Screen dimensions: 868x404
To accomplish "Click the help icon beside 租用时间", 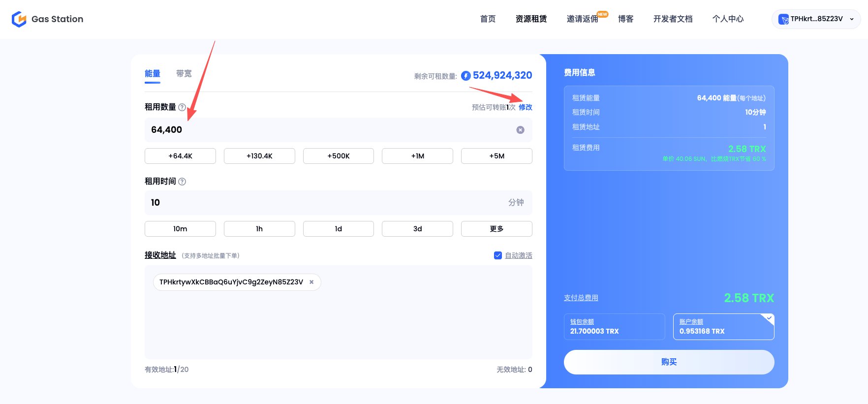I will pyautogui.click(x=182, y=182).
